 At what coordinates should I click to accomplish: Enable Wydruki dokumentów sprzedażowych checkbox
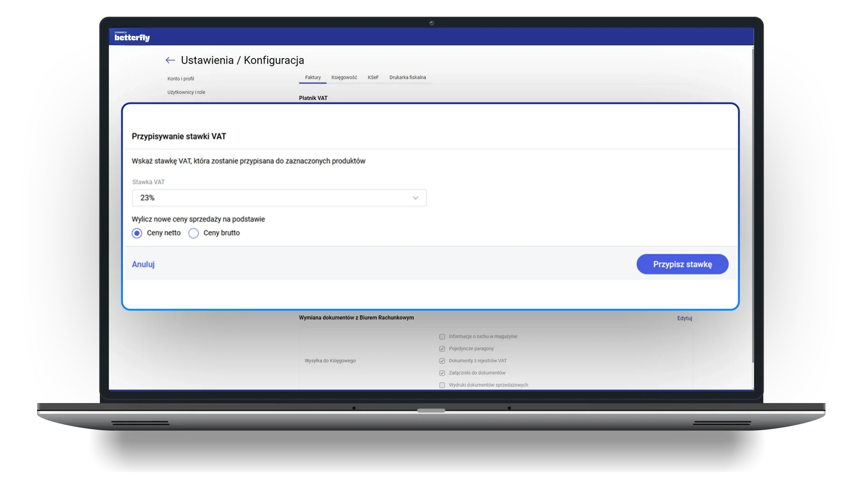click(x=442, y=385)
